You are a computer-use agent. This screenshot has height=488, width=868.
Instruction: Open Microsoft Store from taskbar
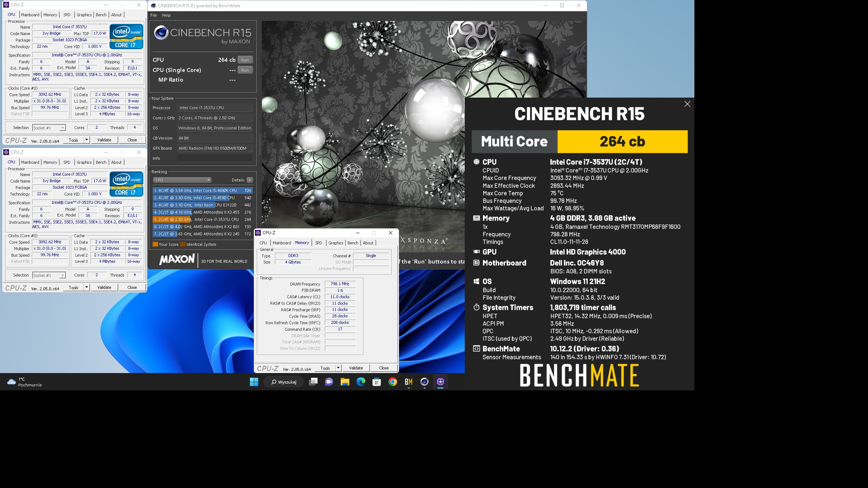point(377,382)
